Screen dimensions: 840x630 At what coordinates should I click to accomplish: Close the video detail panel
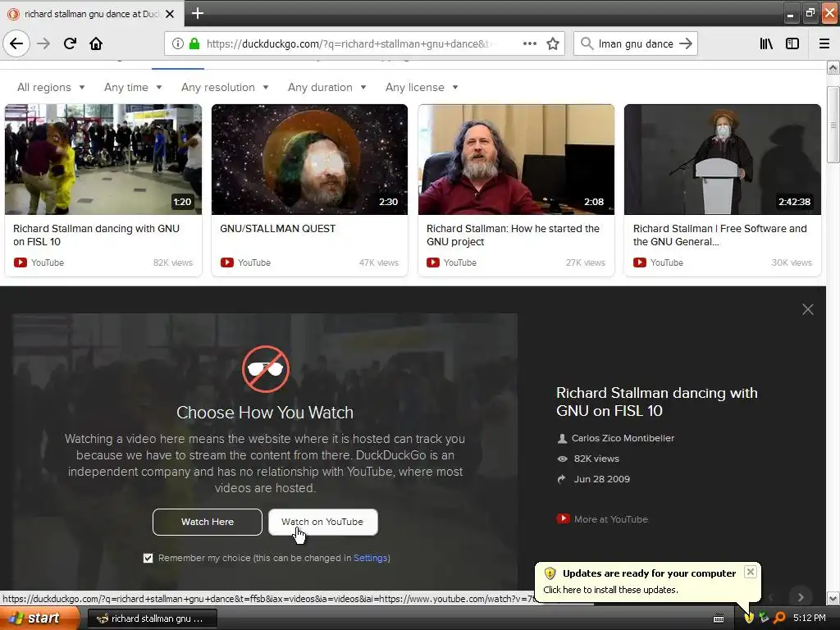point(808,309)
